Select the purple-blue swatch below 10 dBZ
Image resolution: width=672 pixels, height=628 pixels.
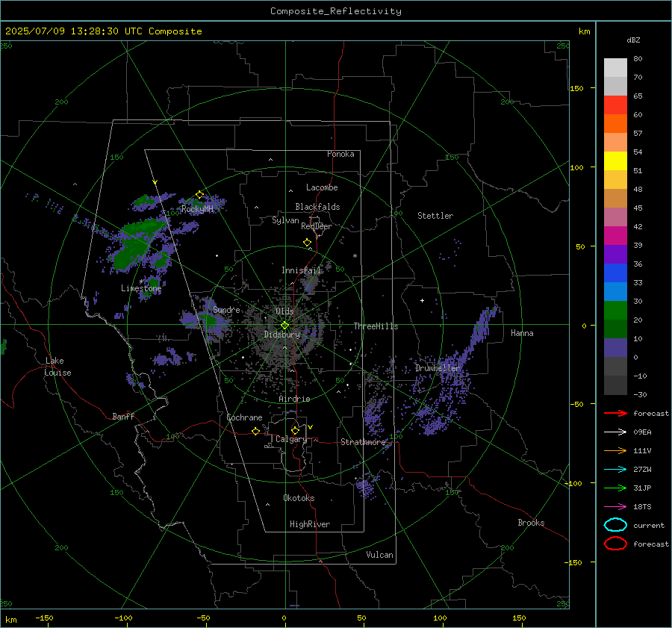[x=615, y=347]
